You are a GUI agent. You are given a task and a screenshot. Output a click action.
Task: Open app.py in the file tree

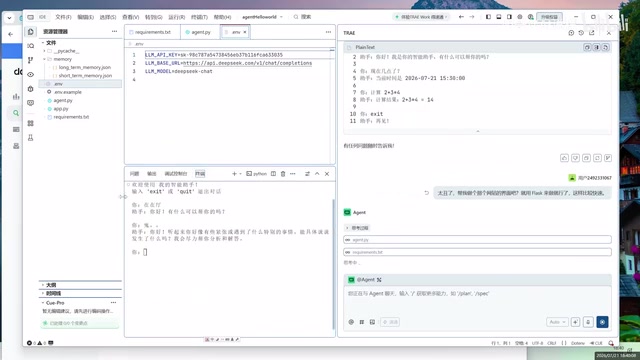click(61, 109)
